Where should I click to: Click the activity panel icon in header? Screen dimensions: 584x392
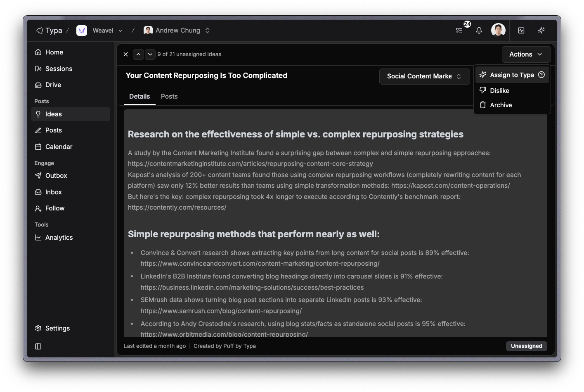(521, 31)
